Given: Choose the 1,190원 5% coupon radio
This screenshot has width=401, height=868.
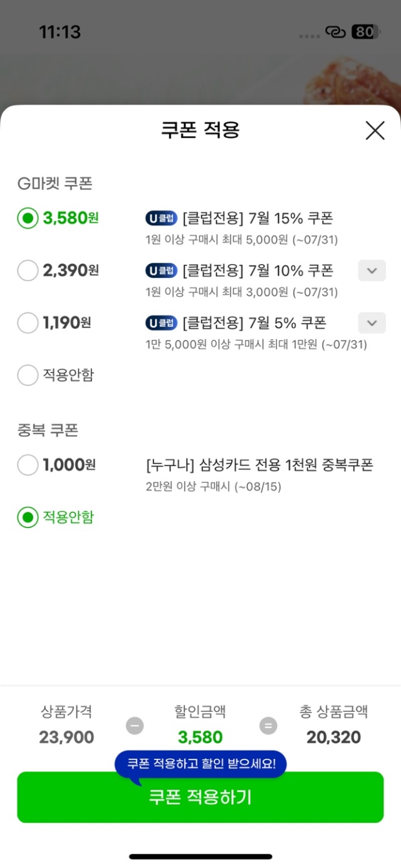Looking at the screenshot, I should point(28,323).
